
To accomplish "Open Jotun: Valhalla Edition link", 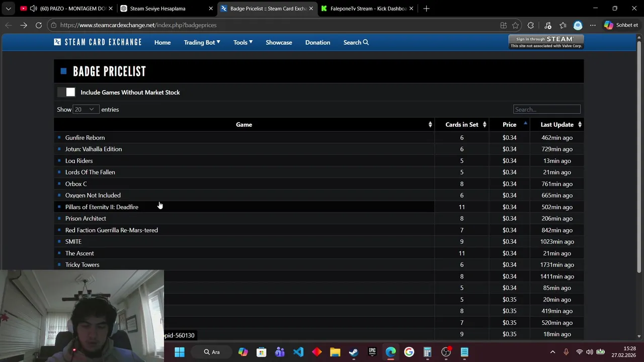I will tap(94, 149).
